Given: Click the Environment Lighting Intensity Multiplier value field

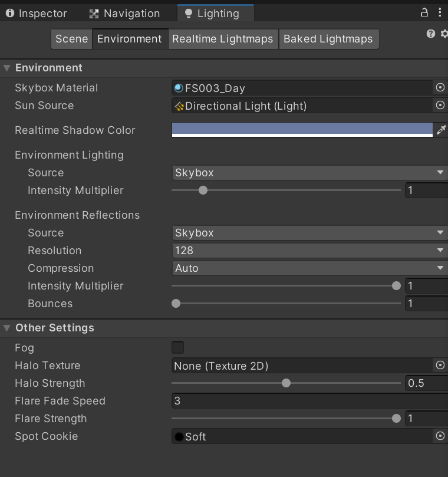Looking at the screenshot, I should [x=426, y=190].
